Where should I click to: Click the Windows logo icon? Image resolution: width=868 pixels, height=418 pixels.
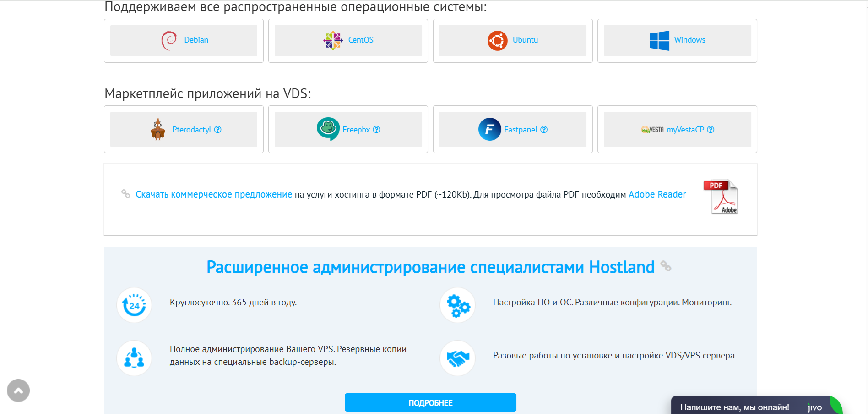tap(659, 40)
